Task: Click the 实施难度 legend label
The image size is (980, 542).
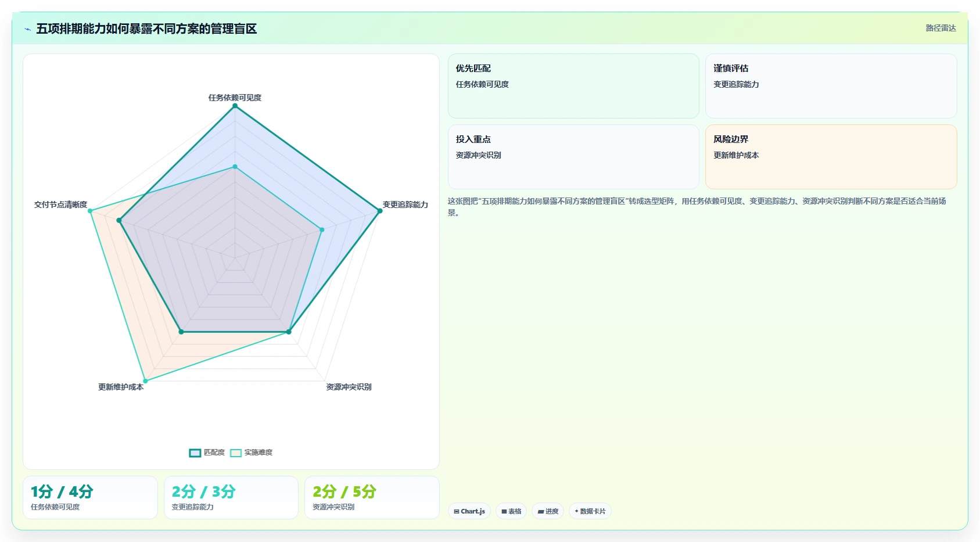Action: (x=259, y=453)
